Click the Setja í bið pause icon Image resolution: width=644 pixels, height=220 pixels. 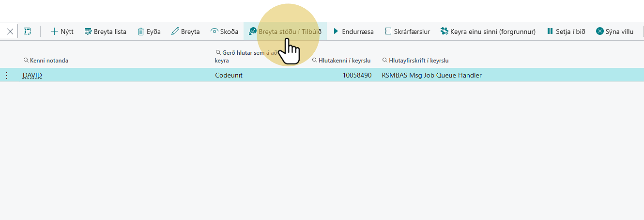point(550,31)
